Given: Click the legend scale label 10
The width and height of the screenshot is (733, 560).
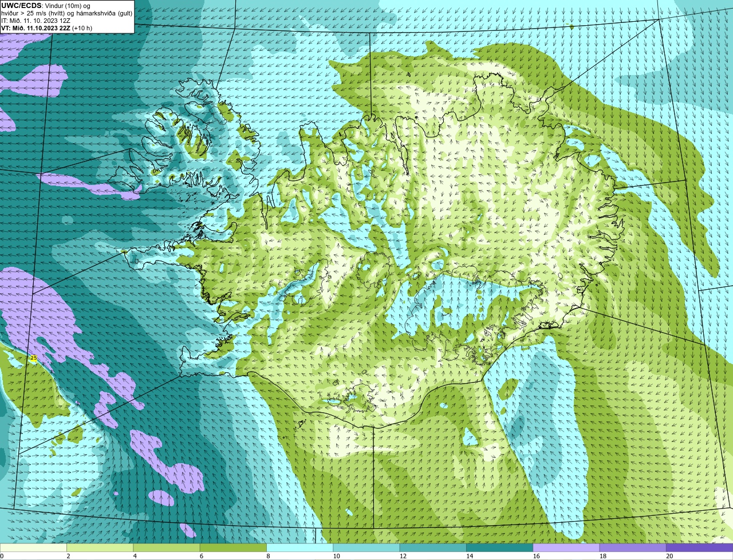Looking at the screenshot, I should pos(336,556).
